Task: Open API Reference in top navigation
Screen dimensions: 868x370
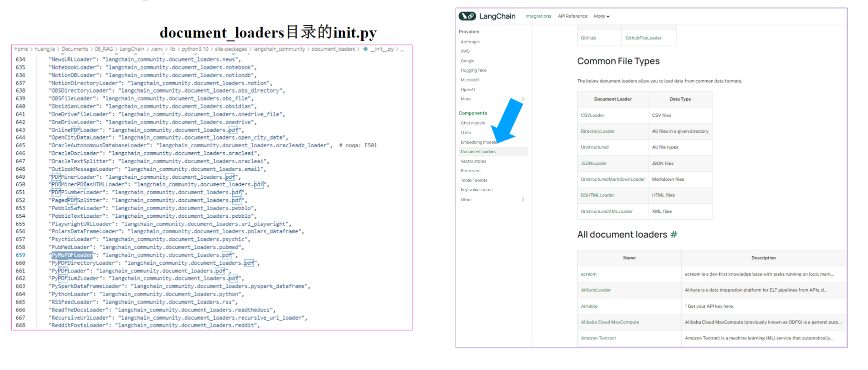Action: 573,16
